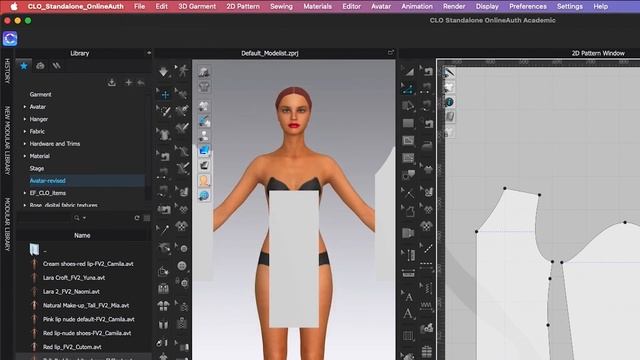640x360 pixels.
Task: Click the CLO logo icon top left
Action: [10, 39]
